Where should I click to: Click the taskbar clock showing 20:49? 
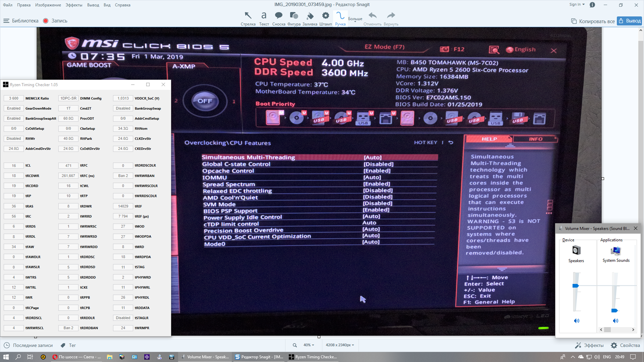[619, 357]
